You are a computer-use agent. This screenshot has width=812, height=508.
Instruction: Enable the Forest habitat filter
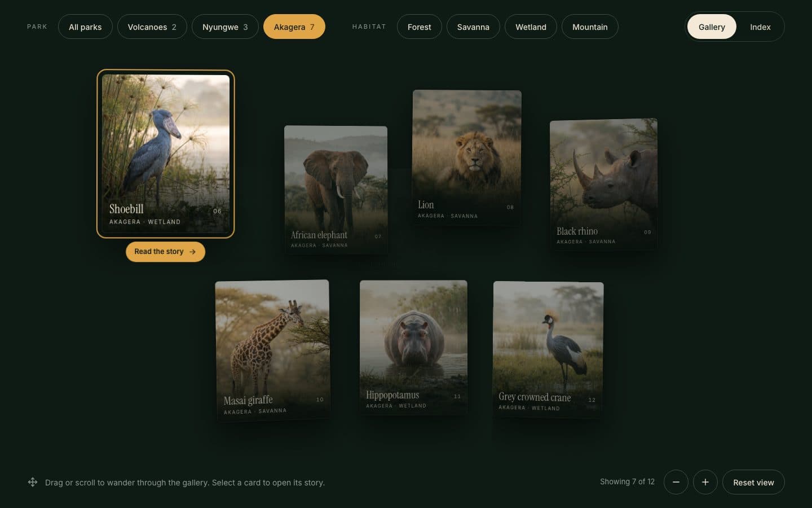[419, 27]
